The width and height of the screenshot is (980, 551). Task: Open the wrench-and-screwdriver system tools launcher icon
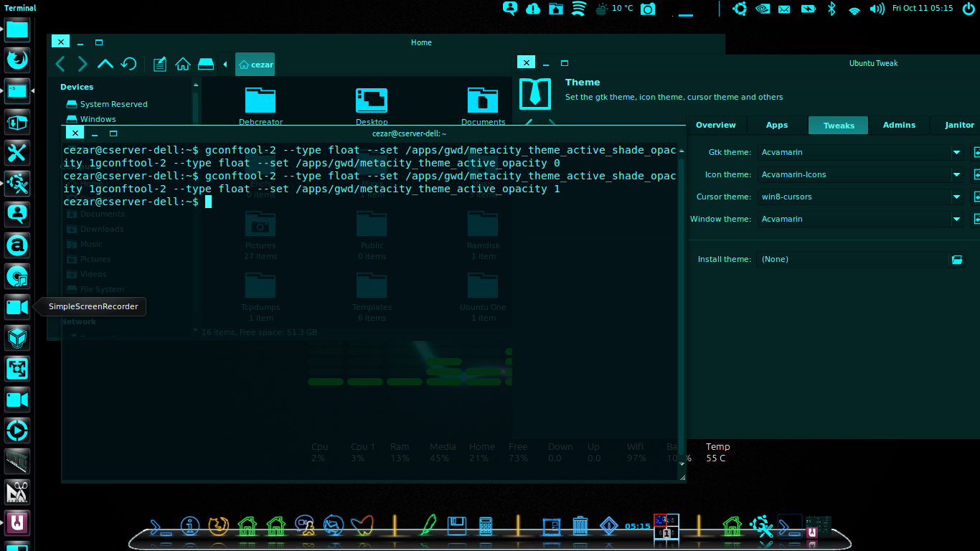pyautogui.click(x=17, y=153)
